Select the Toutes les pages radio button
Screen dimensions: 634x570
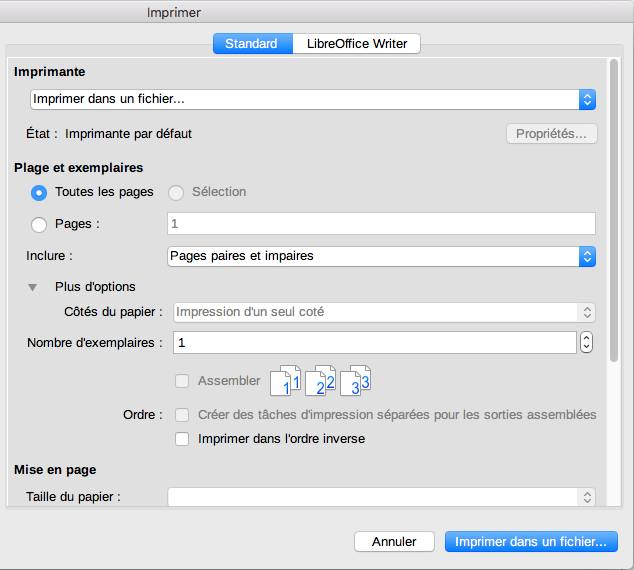click(40, 192)
